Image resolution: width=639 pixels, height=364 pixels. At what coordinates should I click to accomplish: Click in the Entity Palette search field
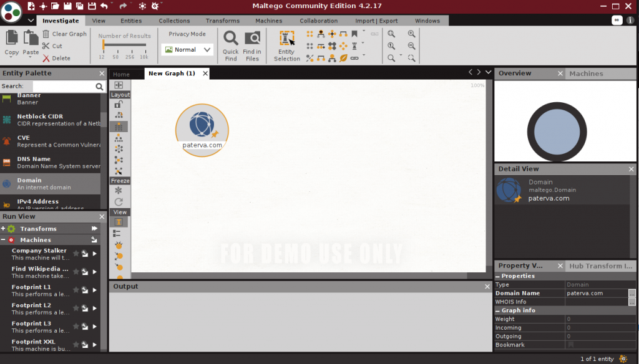click(x=64, y=86)
